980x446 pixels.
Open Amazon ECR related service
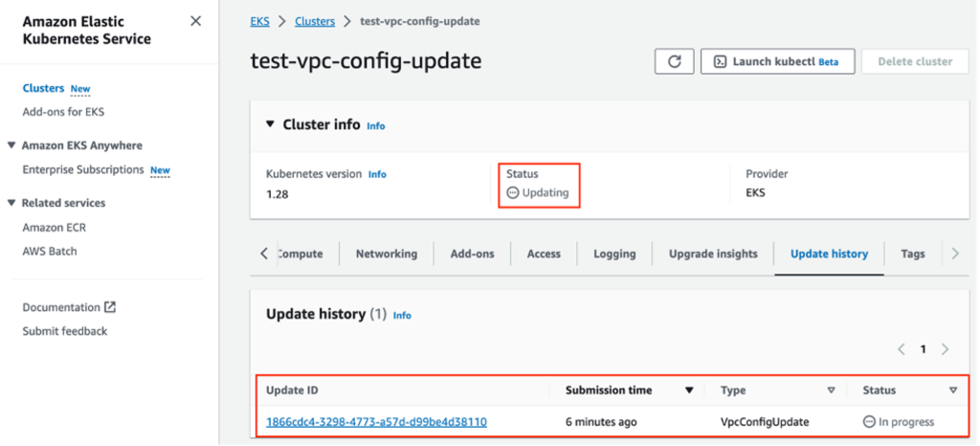pos(55,228)
